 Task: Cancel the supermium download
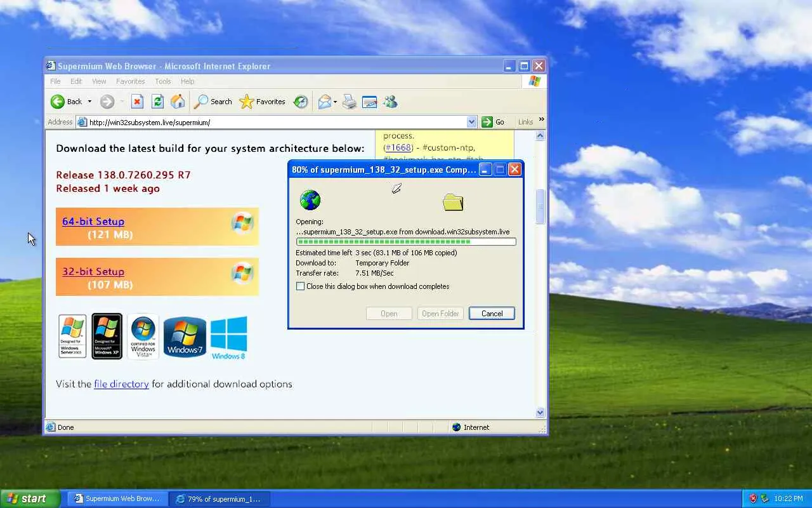tap(492, 314)
